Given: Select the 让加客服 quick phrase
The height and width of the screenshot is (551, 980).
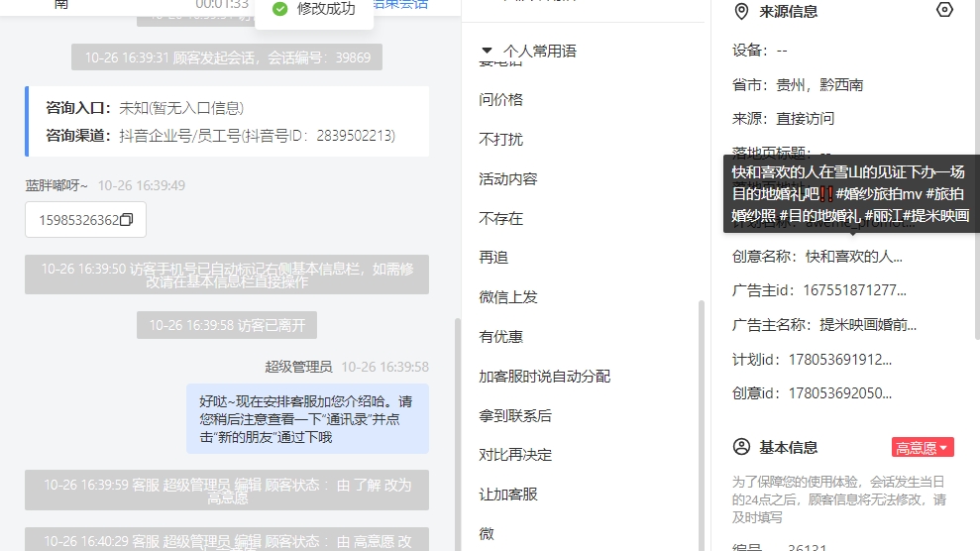Looking at the screenshot, I should 508,495.
